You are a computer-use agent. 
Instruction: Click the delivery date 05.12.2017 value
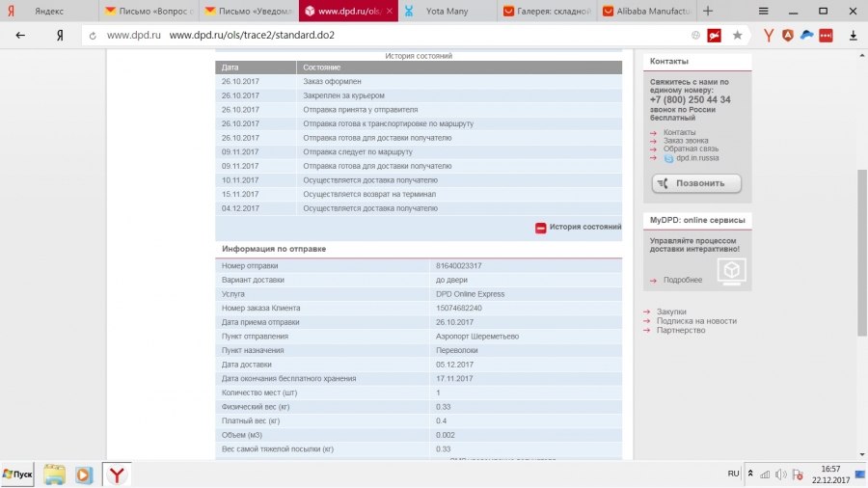(x=454, y=365)
